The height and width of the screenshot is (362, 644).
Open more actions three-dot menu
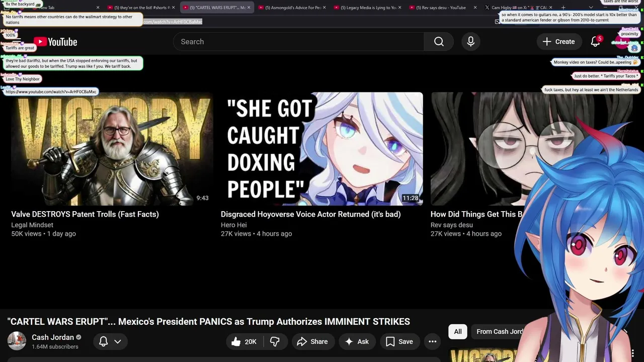coord(432,341)
